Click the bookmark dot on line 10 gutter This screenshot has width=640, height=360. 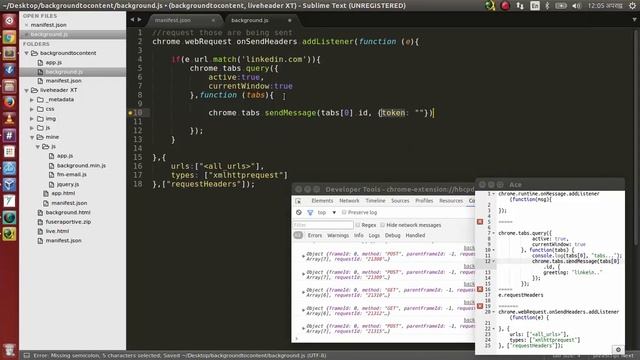pyautogui.click(x=130, y=113)
